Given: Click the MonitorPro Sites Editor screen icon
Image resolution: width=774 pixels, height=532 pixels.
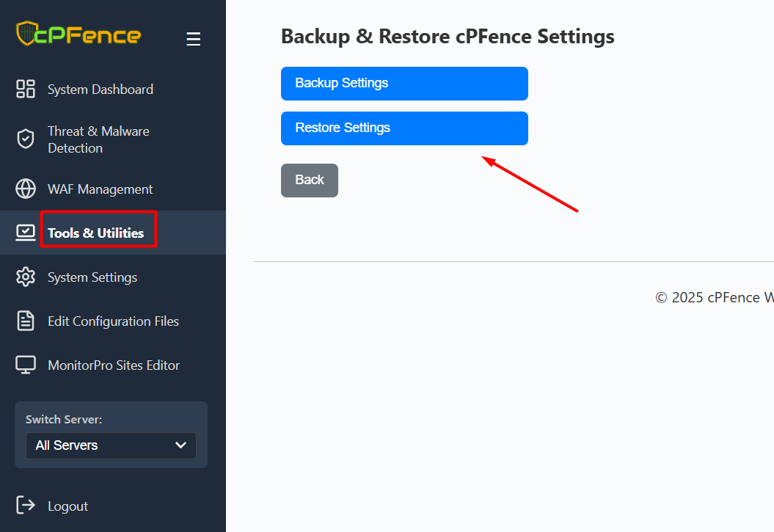Looking at the screenshot, I should 26,365.
